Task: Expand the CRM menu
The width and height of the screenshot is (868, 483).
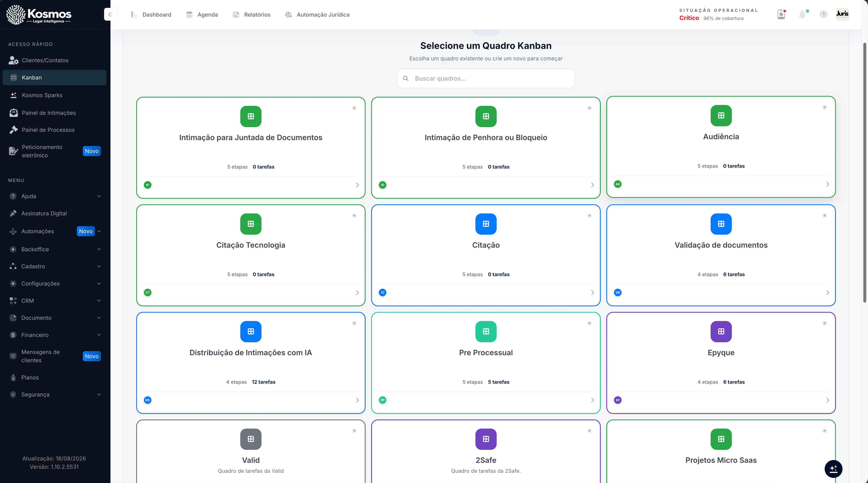Action: point(55,301)
